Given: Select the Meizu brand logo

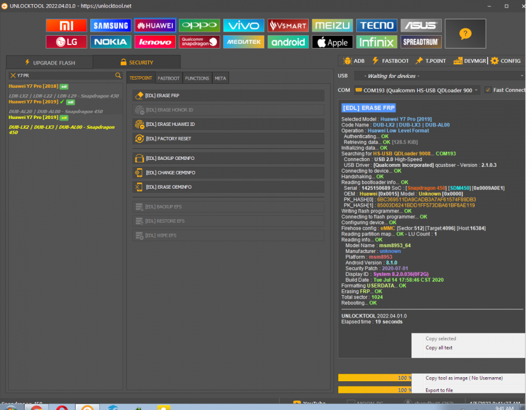Looking at the screenshot, I should click(x=332, y=25).
